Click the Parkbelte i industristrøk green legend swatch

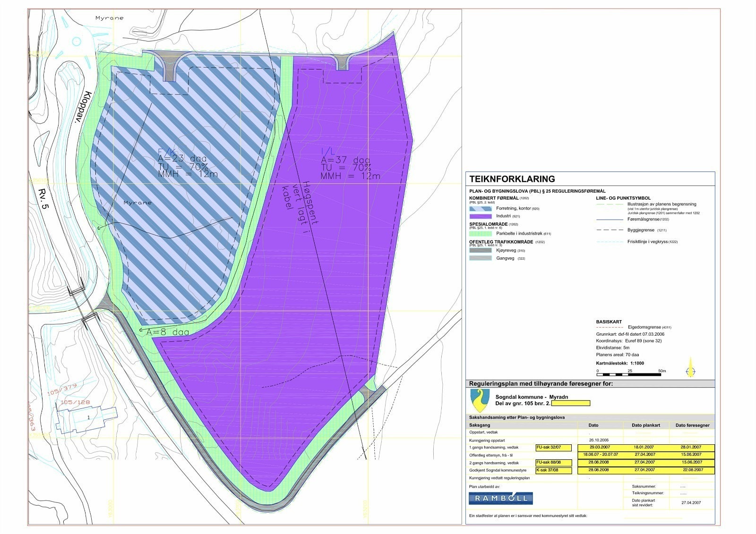[x=481, y=233]
